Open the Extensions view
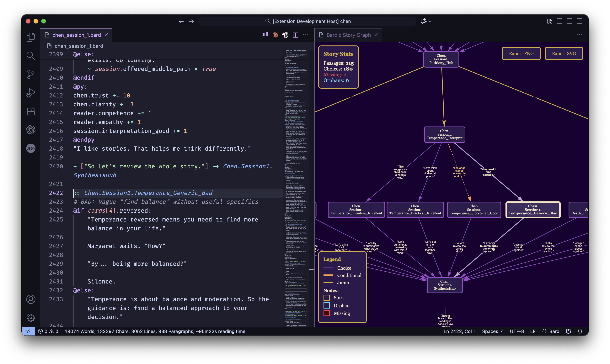The width and height of the screenshot is (610, 364). pos(31,111)
